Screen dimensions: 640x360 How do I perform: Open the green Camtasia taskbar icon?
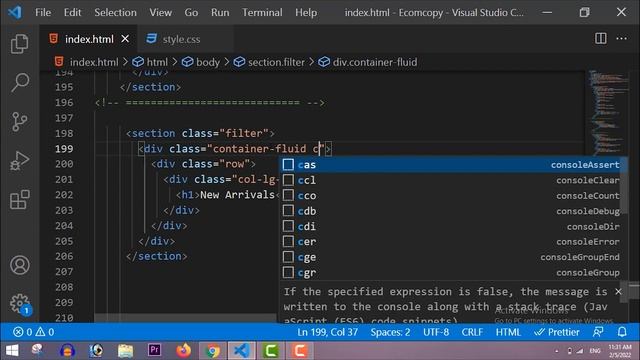pos(271,350)
